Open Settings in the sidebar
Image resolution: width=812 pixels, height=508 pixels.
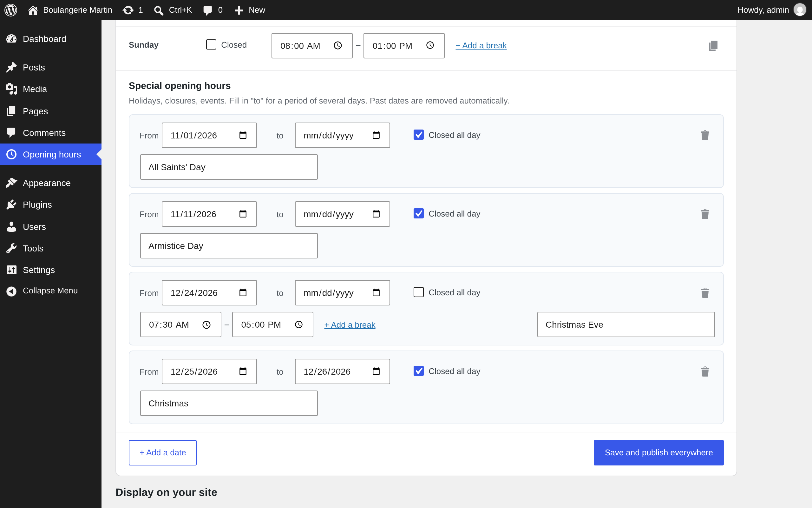(51, 270)
